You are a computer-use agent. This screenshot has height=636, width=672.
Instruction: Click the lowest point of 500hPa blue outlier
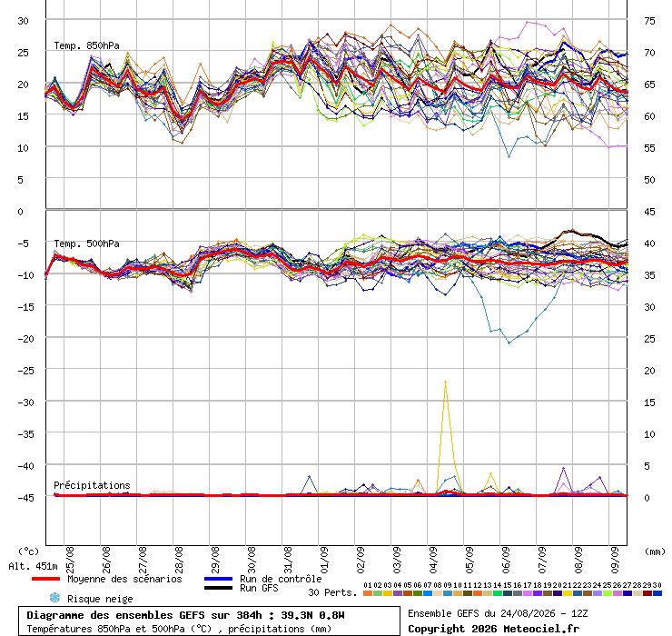[x=509, y=343]
